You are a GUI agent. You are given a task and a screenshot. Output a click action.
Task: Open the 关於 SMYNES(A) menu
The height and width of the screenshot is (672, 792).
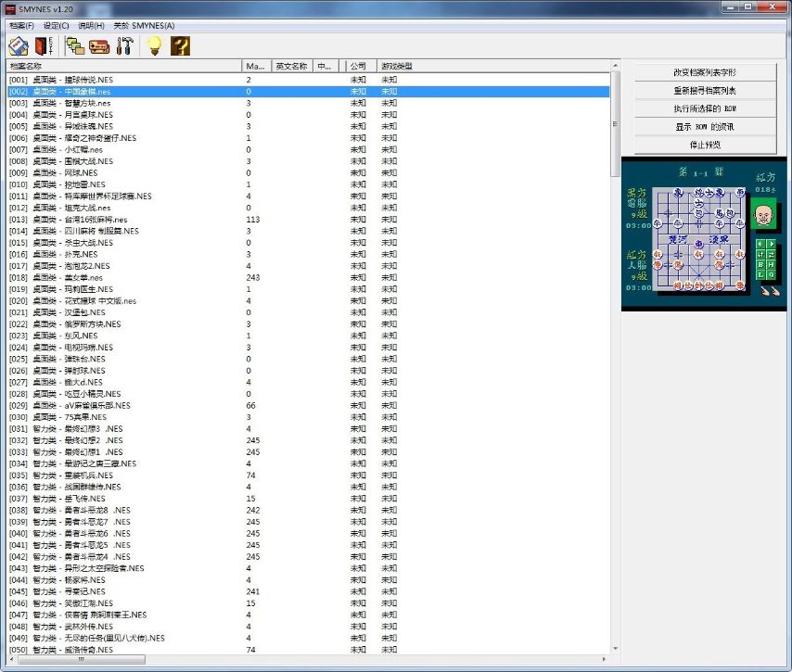pyautogui.click(x=144, y=25)
